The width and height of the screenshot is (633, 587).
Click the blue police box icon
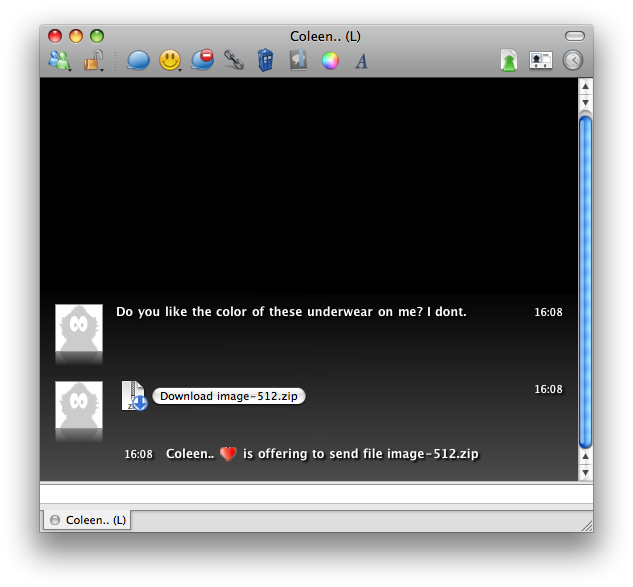[265, 60]
